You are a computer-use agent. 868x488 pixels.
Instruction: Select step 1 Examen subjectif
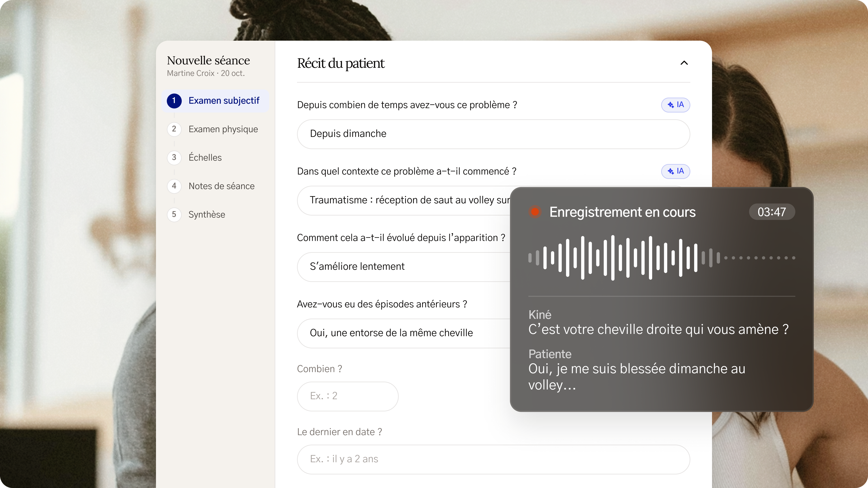(215, 101)
